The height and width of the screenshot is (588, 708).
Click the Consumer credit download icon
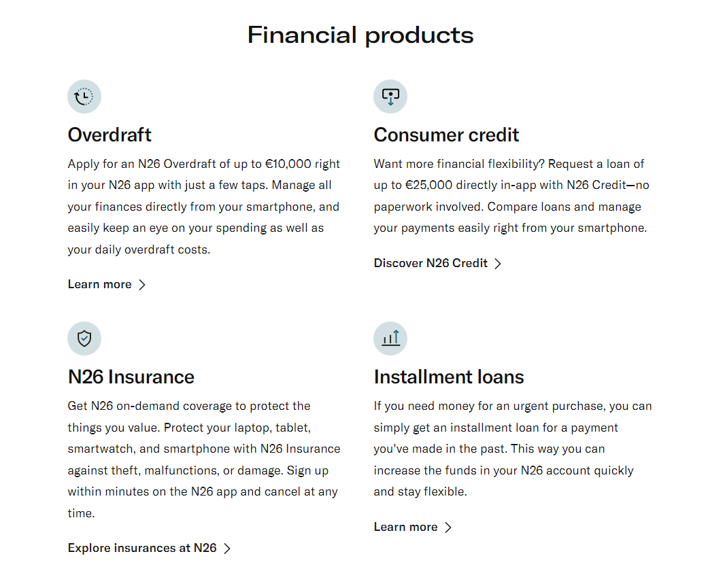click(390, 97)
